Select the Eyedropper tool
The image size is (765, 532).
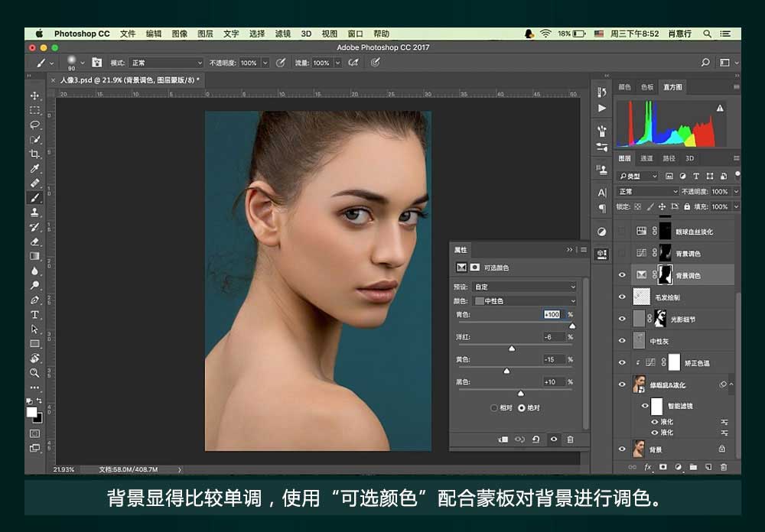click(x=34, y=168)
